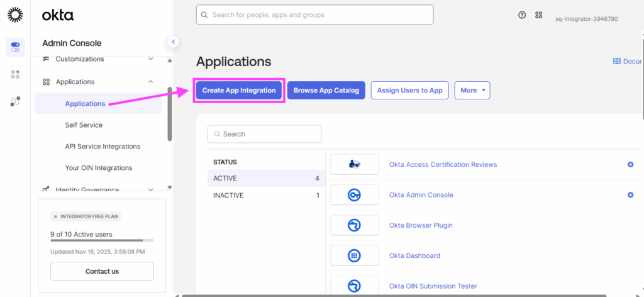
Task: Click the Okta Browser Plugin app icon
Action: (355, 225)
